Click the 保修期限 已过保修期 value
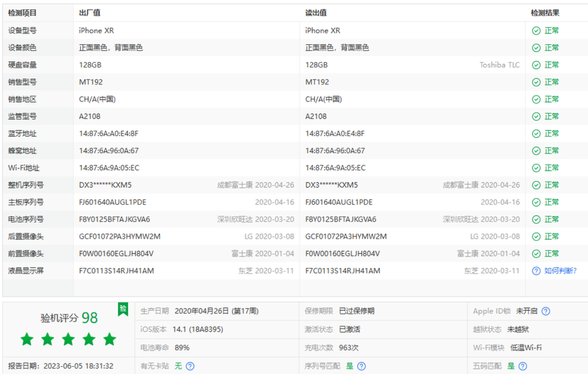Image resolution: width=588 pixels, height=374 pixels. (356, 311)
